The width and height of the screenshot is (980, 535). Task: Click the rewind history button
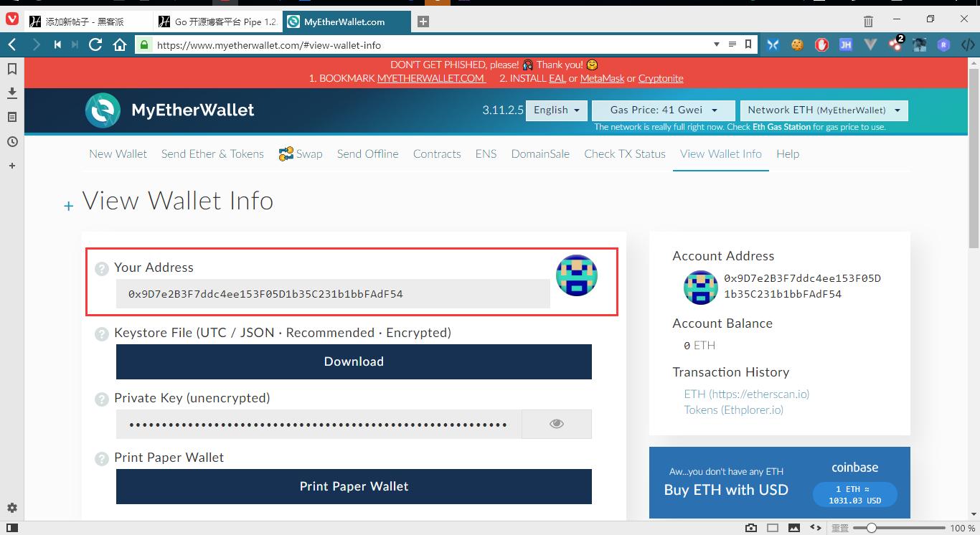57,44
